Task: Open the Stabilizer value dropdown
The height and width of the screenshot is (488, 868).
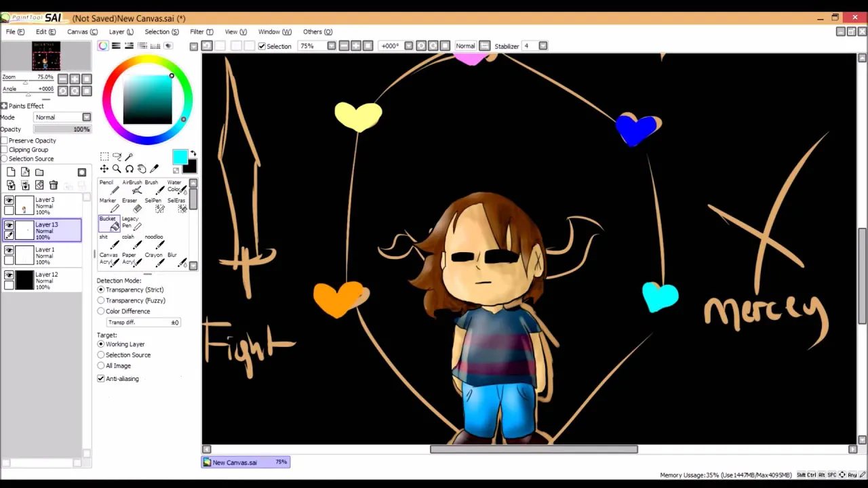Action: (x=542, y=45)
